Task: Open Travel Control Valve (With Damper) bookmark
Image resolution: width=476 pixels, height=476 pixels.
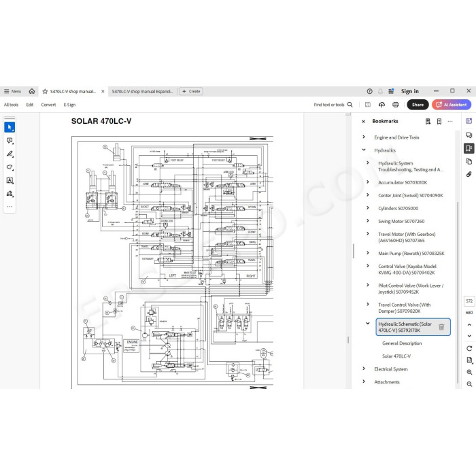Action: coord(404,308)
